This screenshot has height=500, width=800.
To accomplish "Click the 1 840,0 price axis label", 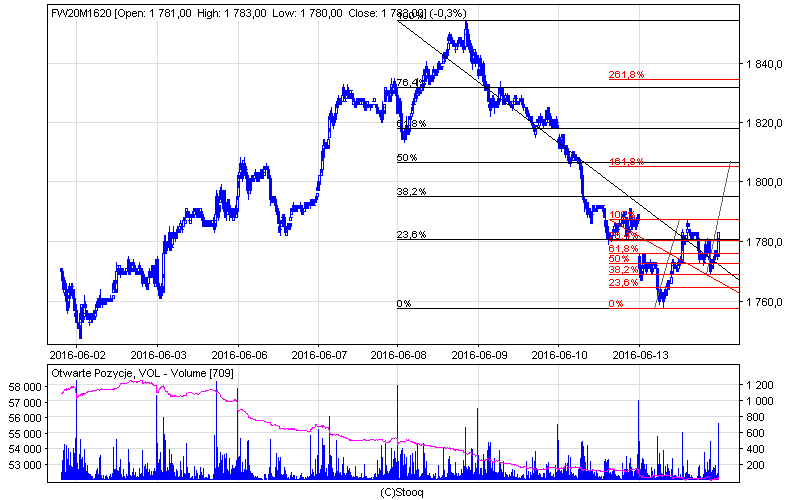I will point(764,64).
